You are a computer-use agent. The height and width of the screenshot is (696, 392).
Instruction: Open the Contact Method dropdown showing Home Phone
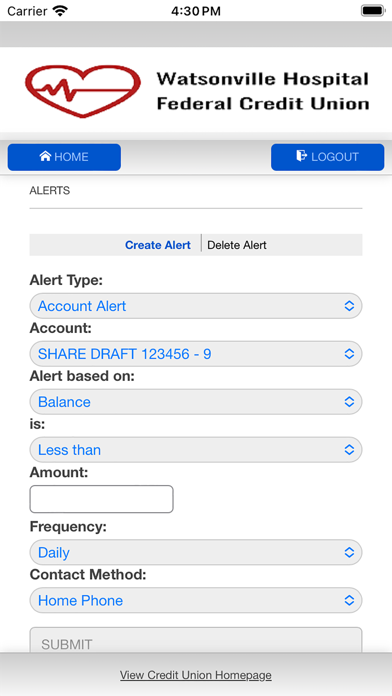196,601
